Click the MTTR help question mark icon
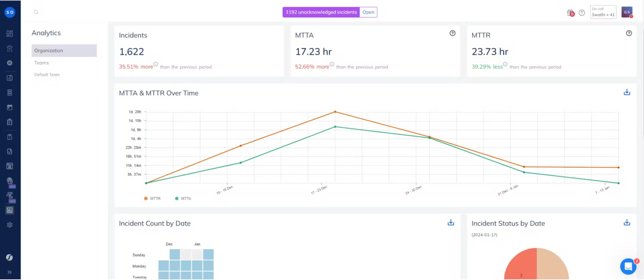The width and height of the screenshot is (644, 280). coord(629,33)
